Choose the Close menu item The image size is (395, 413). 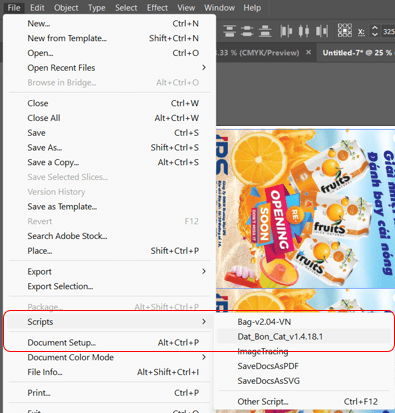pyautogui.click(x=110, y=103)
